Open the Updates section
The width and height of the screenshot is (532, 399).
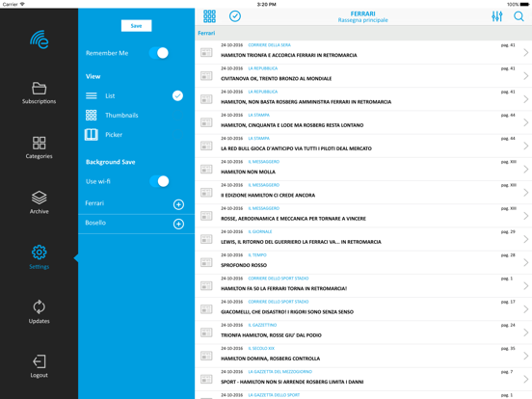(x=39, y=306)
